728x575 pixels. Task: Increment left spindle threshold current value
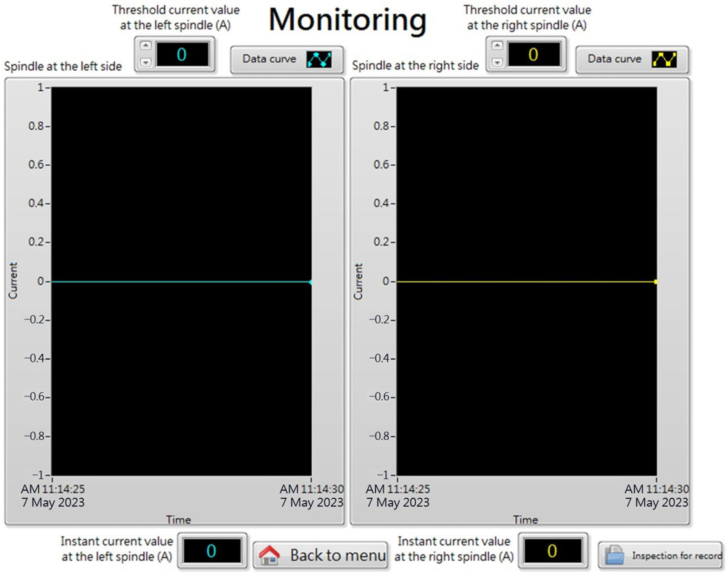tap(146, 46)
